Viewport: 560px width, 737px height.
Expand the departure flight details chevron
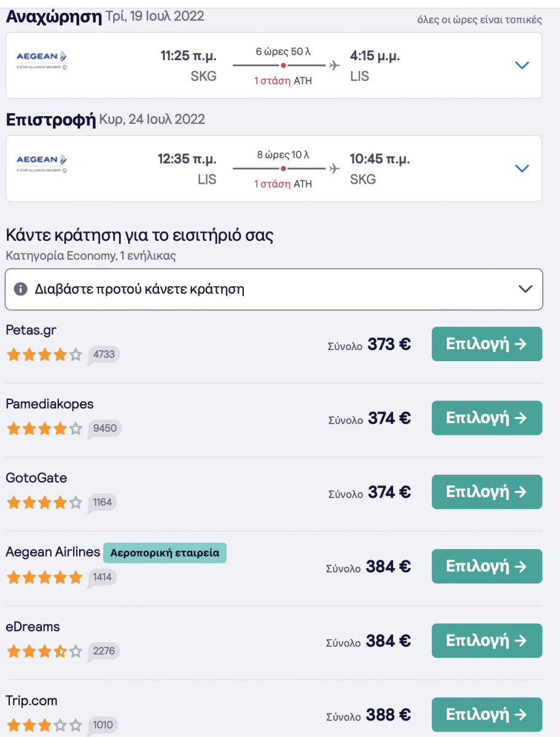tap(522, 65)
